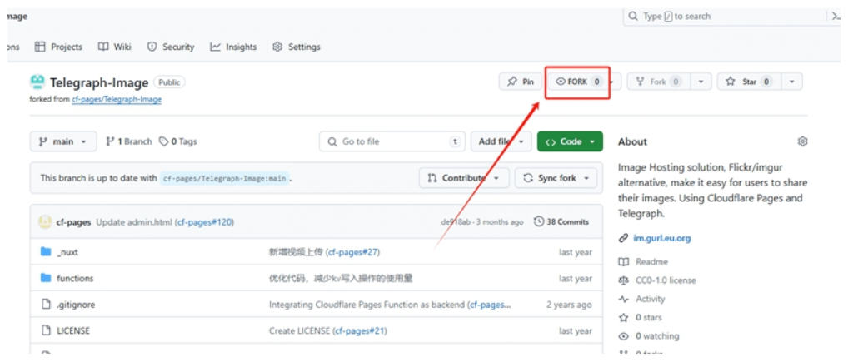The width and height of the screenshot is (868, 362).
Task: Click the watch button with eye icon
Action: coord(578,82)
